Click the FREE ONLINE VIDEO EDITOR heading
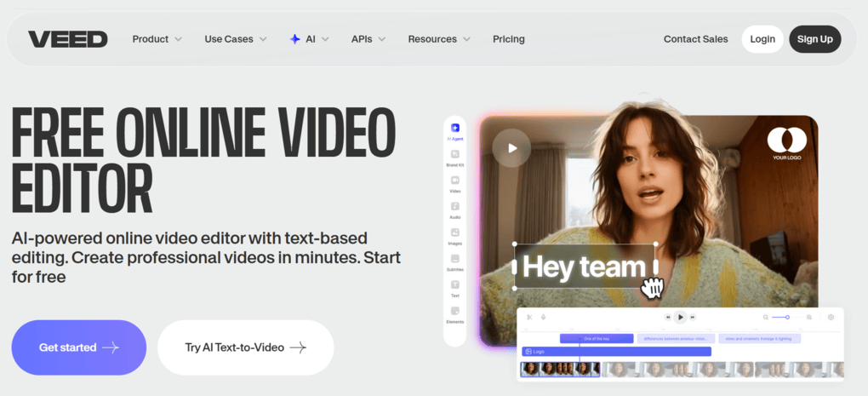The width and height of the screenshot is (868, 396). pos(203,160)
